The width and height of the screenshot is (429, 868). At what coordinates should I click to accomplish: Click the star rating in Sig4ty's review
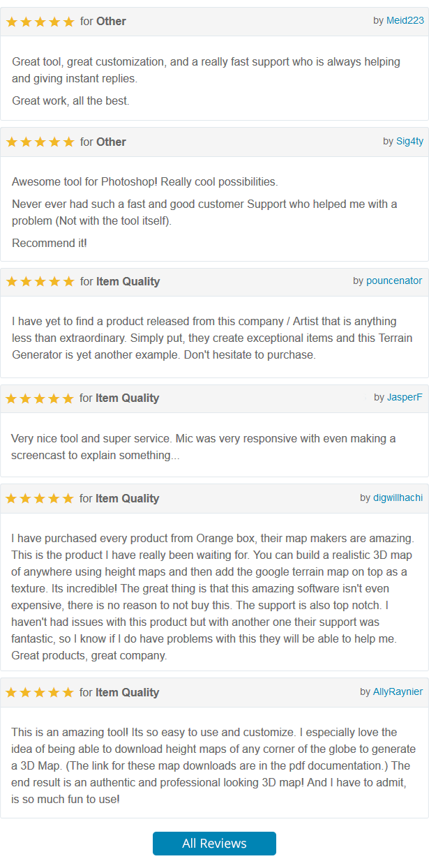(x=40, y=142)
